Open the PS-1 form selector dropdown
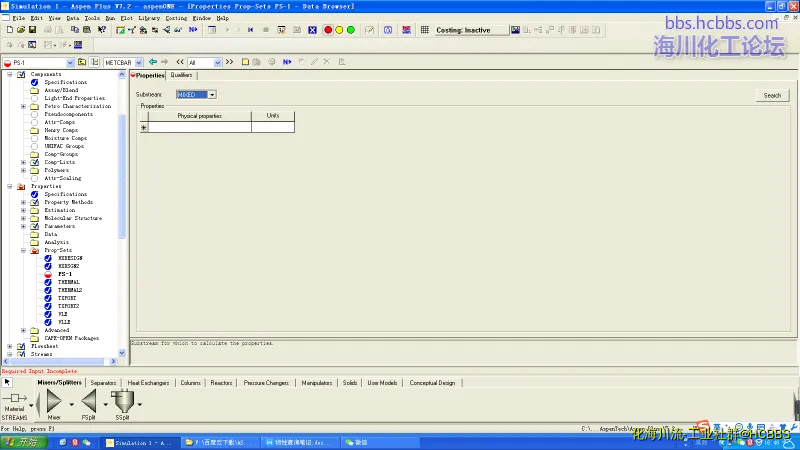This screenshot has height=450, width=800. [x=70, y=63]
